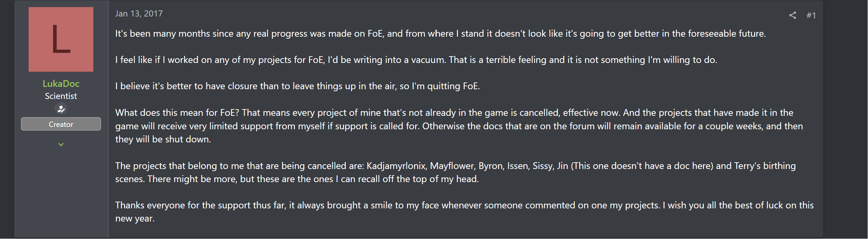Click the share icon on the post
The height and width of the screenshot is (239, 868).
pos(793,15)
